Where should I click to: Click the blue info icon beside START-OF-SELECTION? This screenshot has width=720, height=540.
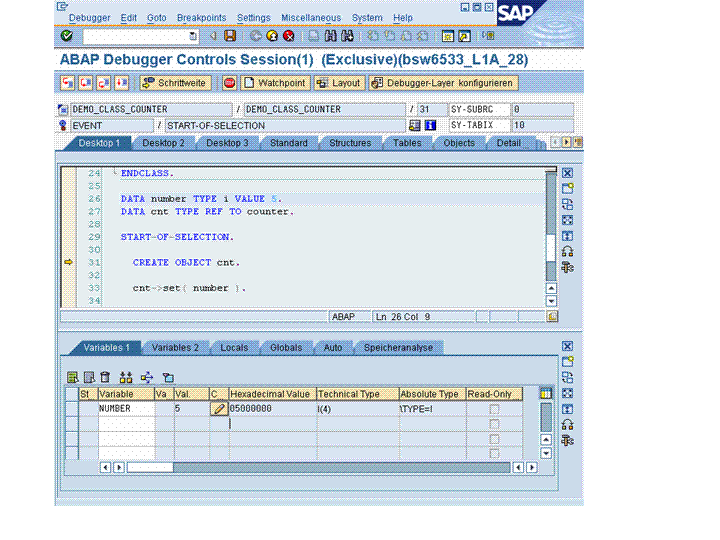point(430,125)
